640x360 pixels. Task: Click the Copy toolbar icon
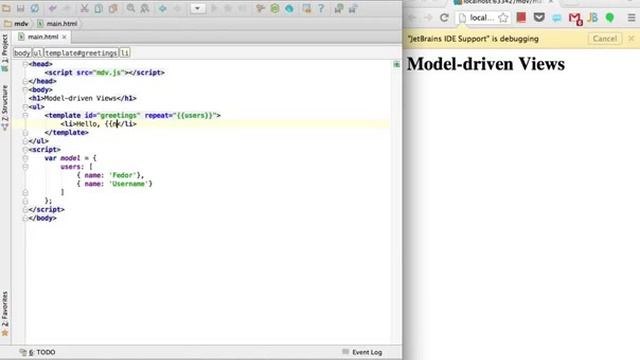coord(98,8)
